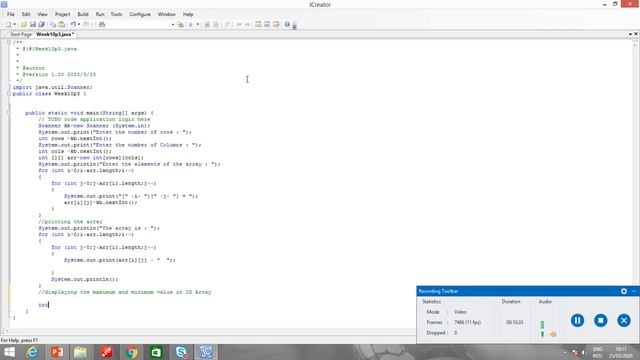The image size is (640, 360).
Task: Collapse the Week10p3 class fold marker
Action: (9, 93)
